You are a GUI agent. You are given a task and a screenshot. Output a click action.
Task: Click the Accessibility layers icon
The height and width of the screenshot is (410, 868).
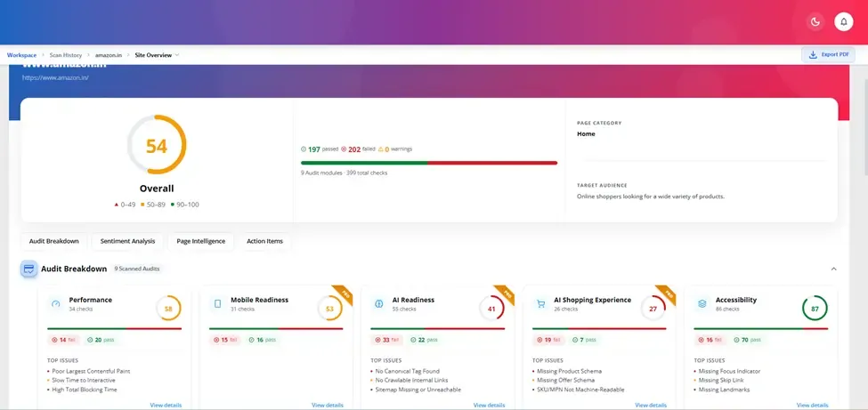tap(702, 304)
